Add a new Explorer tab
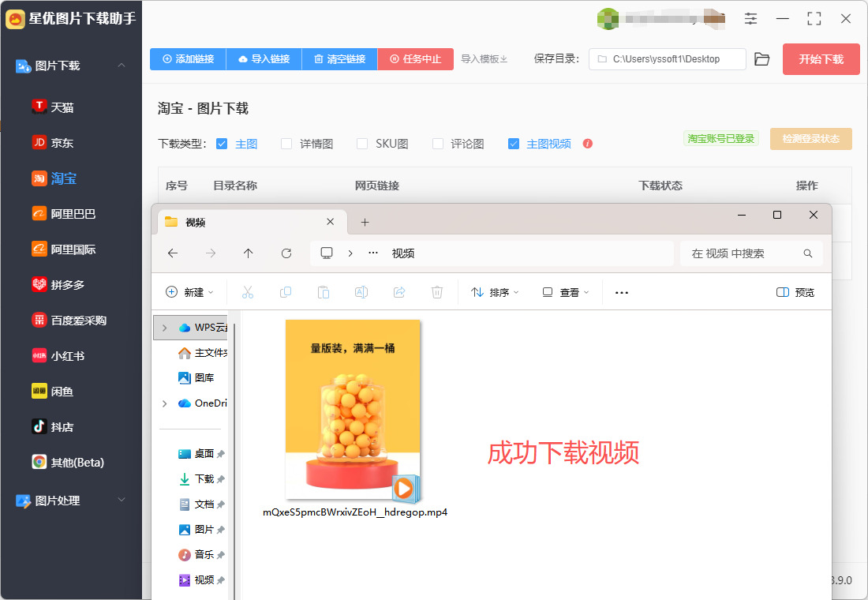This screenshot has width=868, height=600. (x=365, y=222)
